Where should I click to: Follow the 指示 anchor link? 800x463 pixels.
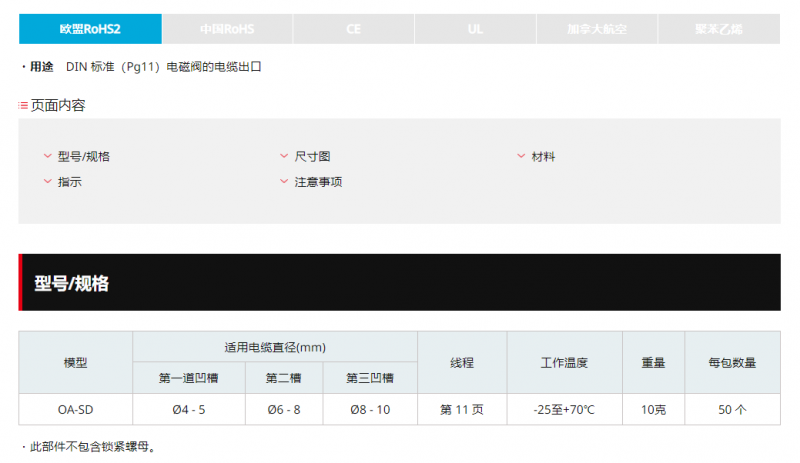pyautogui.click(x=70, y=182)
